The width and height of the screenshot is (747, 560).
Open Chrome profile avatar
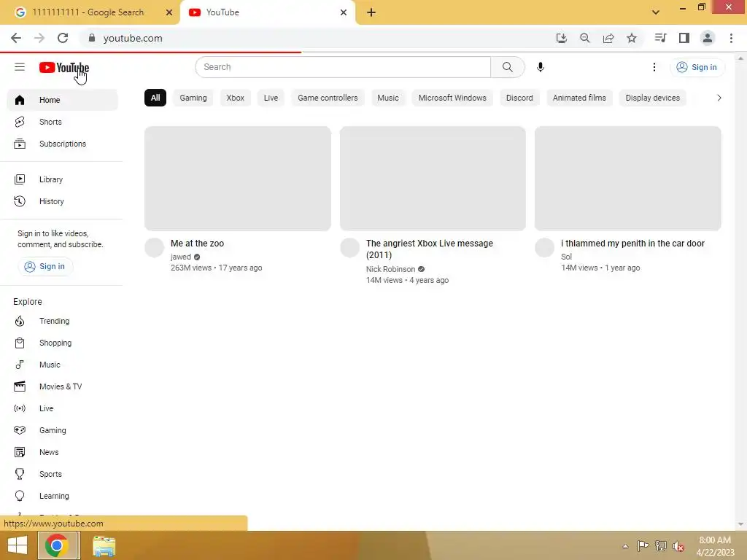708,38
